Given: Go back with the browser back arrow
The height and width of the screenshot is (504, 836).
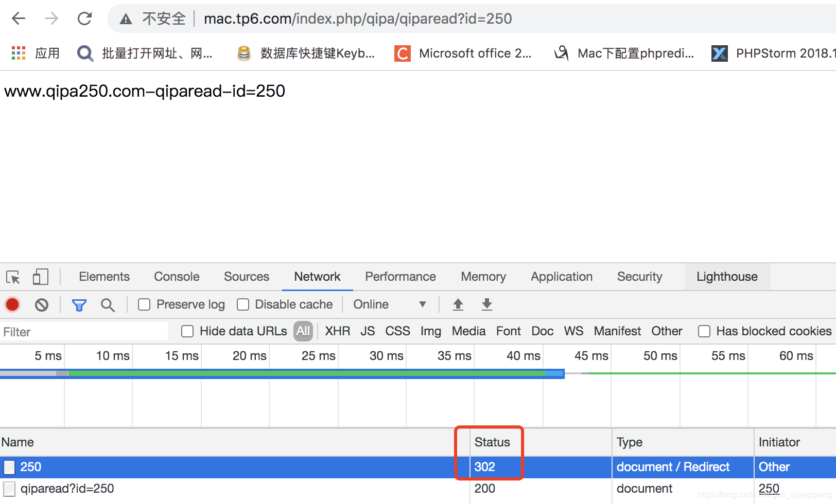Looking at the screenshot, I should pyautogui.click(x=19, y=19).
